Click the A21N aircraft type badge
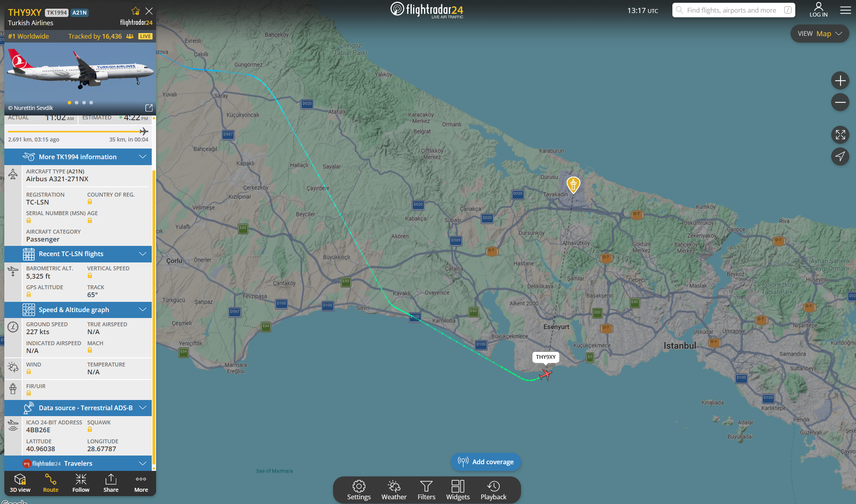The width and height of the screenshot is (856, 504). pos(80,13)
